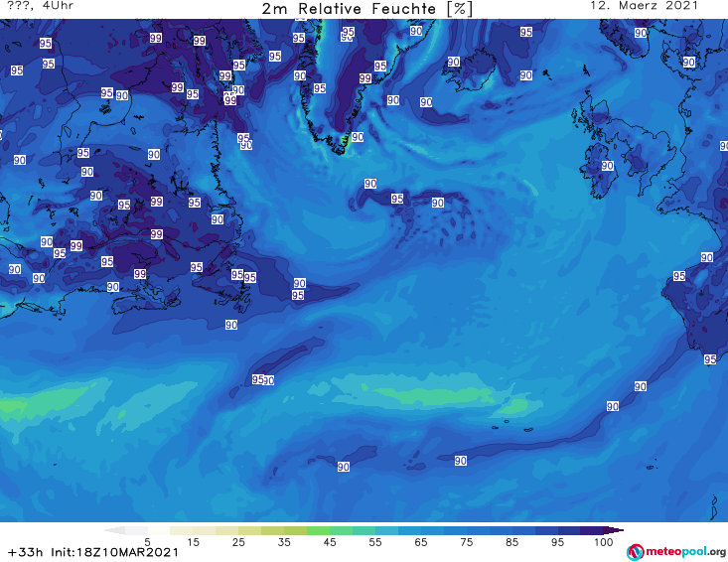The image size is (728, 562).
Task: Click the legend value '25'
Action: click(238, 542)
